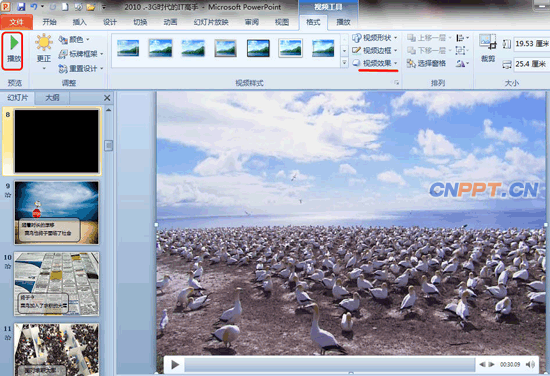Click the Save icon in quick access toolbar
This screenshot has width=550, height=376.
21,7
